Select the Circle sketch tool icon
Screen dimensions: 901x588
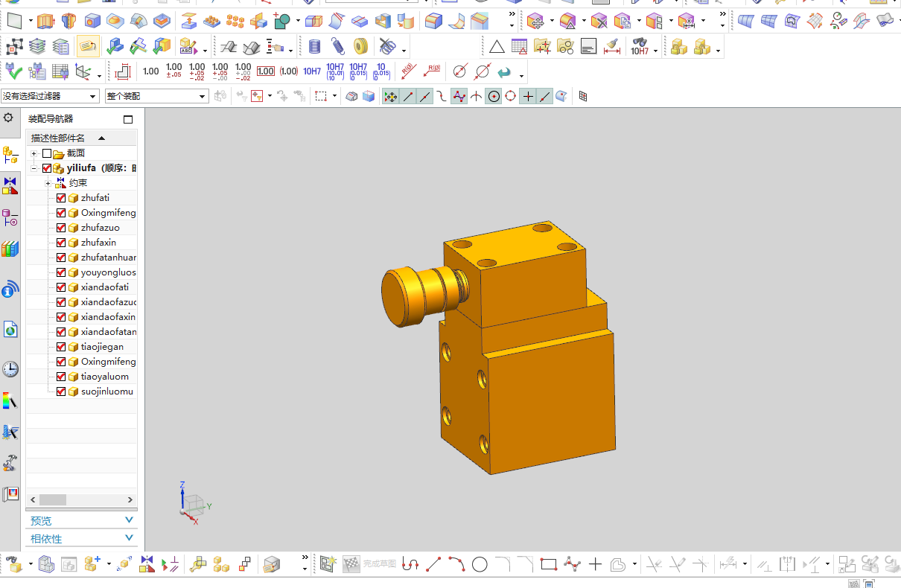coord(480,564)
